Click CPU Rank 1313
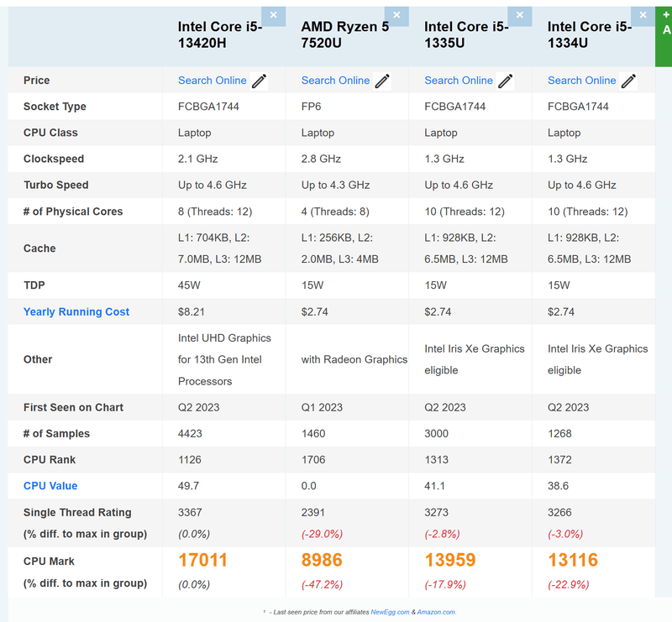 [436, 460]
